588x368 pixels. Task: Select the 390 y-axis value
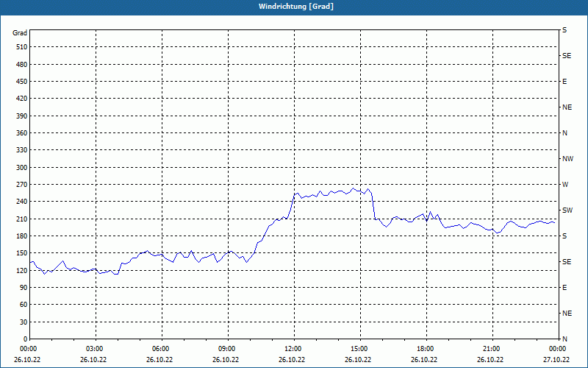coord(22,116)
